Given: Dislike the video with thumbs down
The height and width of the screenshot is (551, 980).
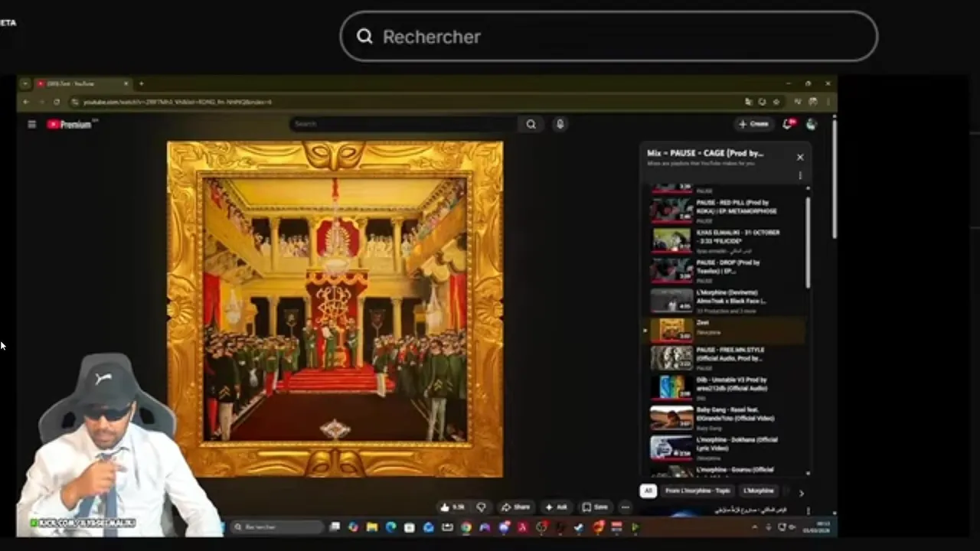Looking at the screenshot, I should click(x=481, y=507).
